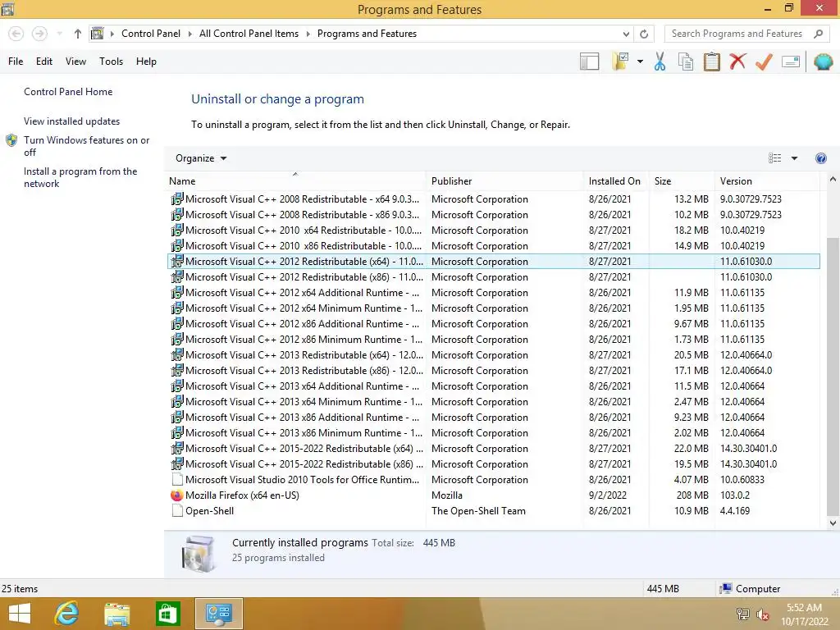Viewport: 840px width, 630px height.
Task: Click the taskbar clock showing 5:52 AM
Action: (x=805, y=614)
